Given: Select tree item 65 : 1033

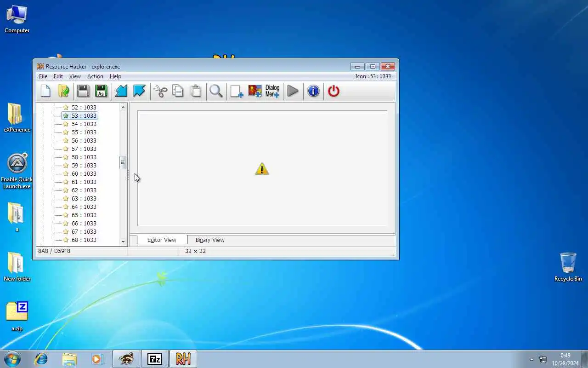Looking at the screenshot, I should coord(84,215).
